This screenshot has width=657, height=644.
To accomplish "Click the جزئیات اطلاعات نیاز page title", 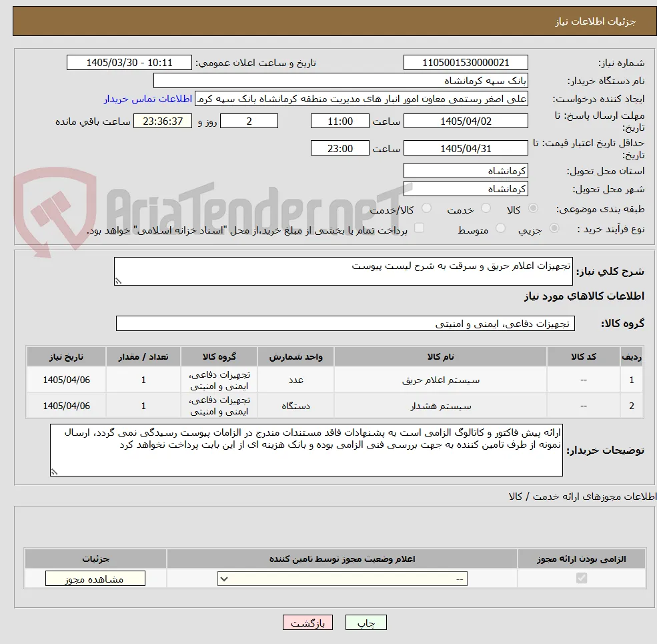I will pyautogui.click(x=596, y=21).
